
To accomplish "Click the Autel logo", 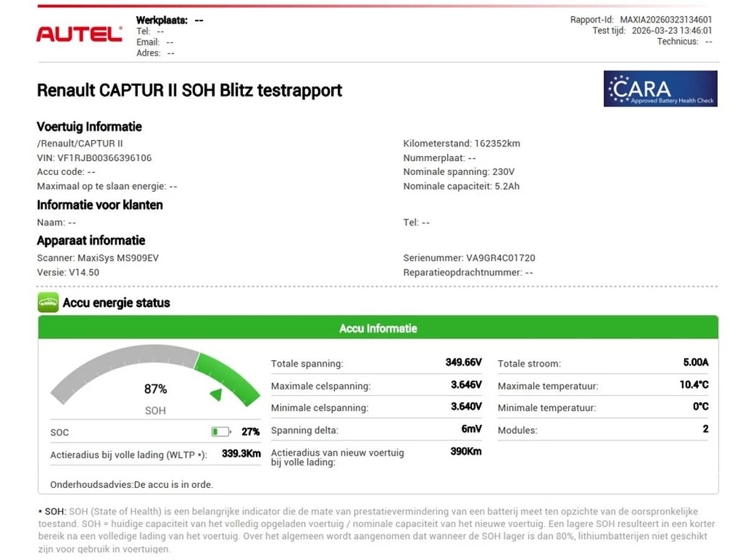I will click(79, 34).
